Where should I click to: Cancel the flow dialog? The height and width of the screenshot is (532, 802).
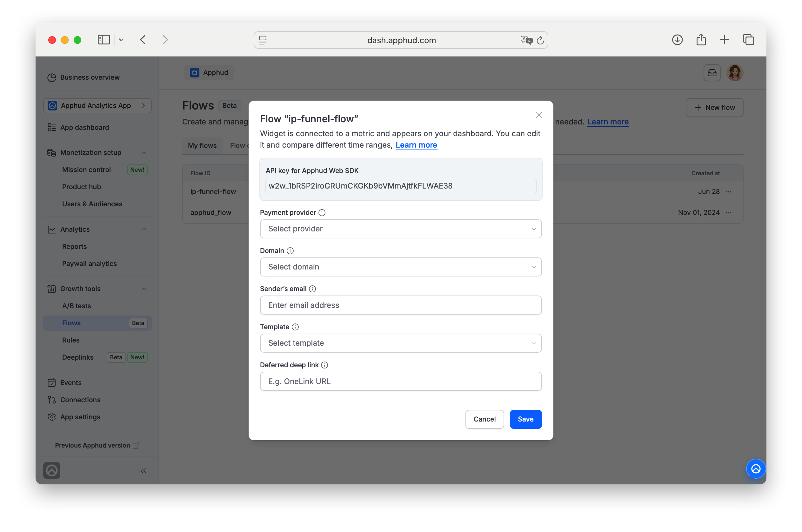(484, 419)
